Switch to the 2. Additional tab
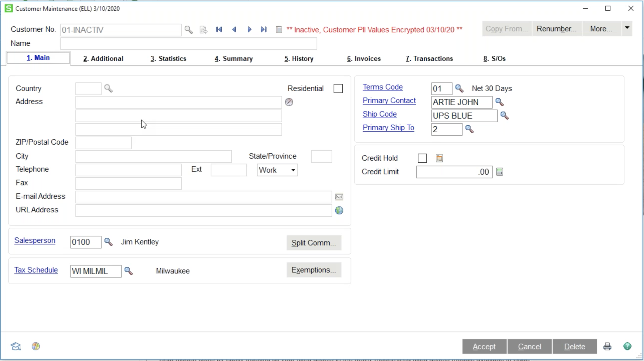 (x=103, y=59)
